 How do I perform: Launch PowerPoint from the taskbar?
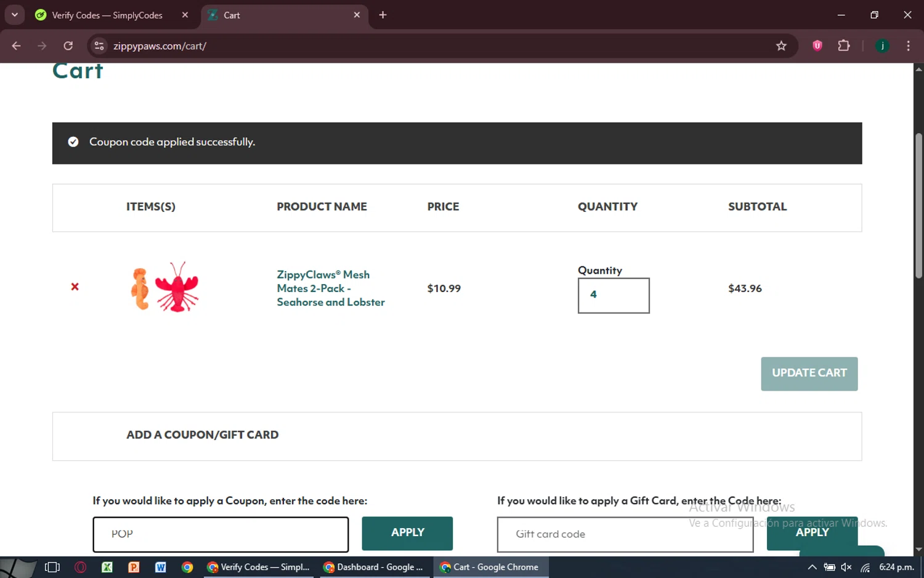pos(134,567)
